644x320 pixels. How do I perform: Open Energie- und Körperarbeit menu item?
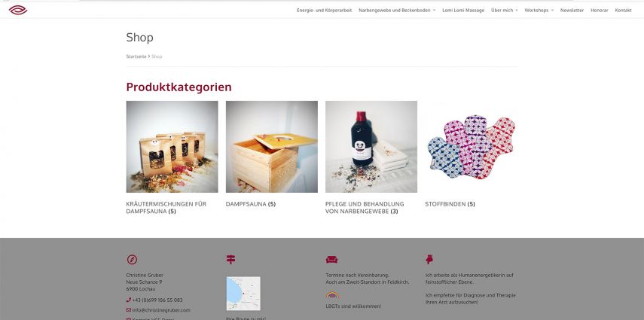(324, 11)
